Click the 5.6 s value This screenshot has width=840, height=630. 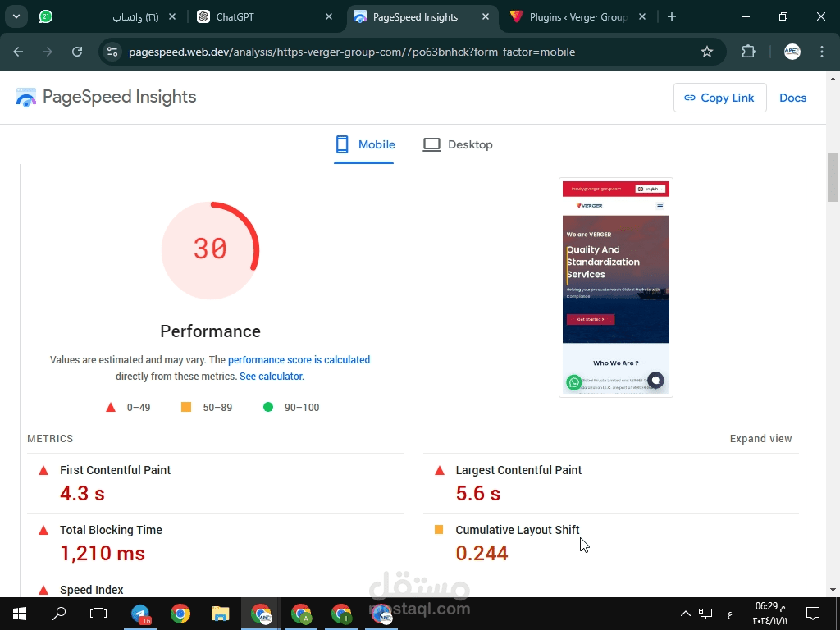pos(478,493)
